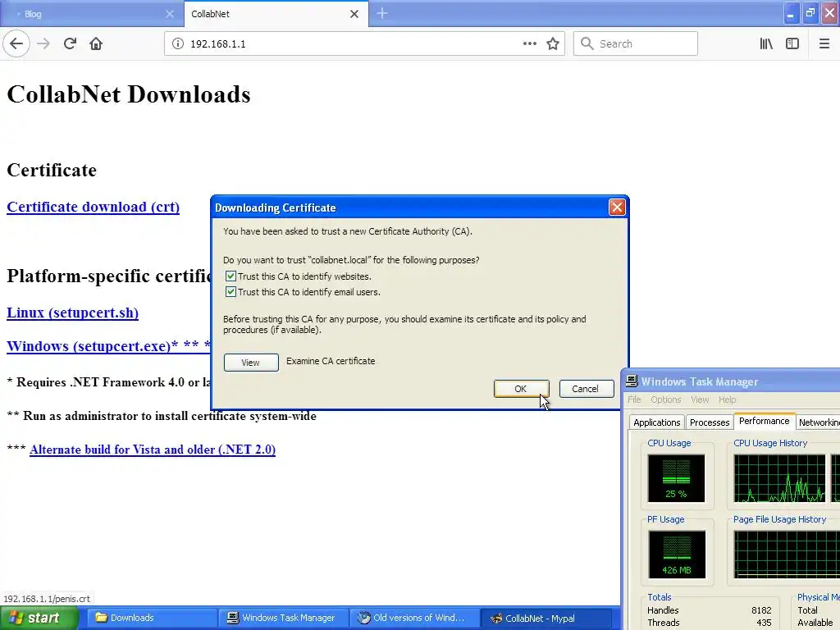Minimize the browser window
The width and height of the screenshot is (840, 630).
coord(790,13)
